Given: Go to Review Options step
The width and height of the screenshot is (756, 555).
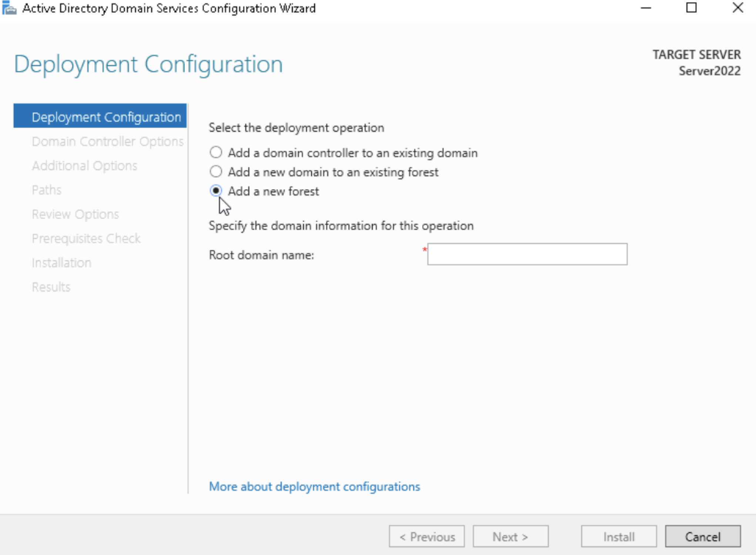Looking at the screenshot, I should pyautogui.click(x=75, y=214).
